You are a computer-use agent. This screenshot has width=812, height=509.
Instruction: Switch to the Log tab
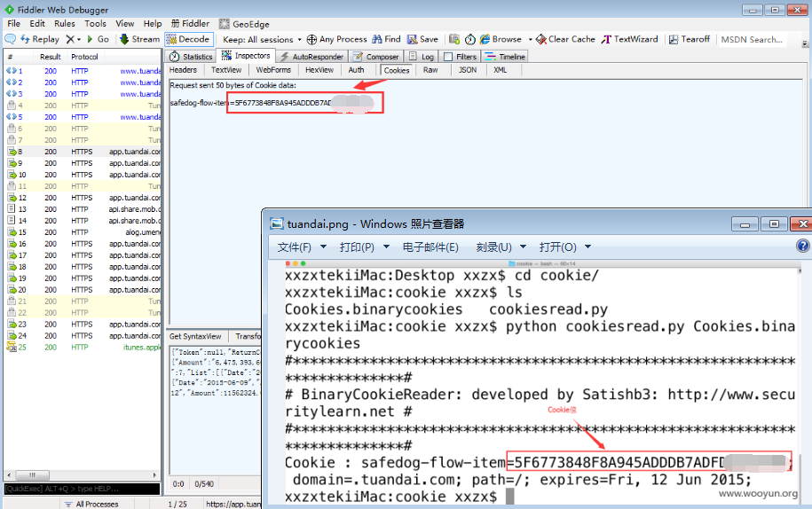point(422,57)
